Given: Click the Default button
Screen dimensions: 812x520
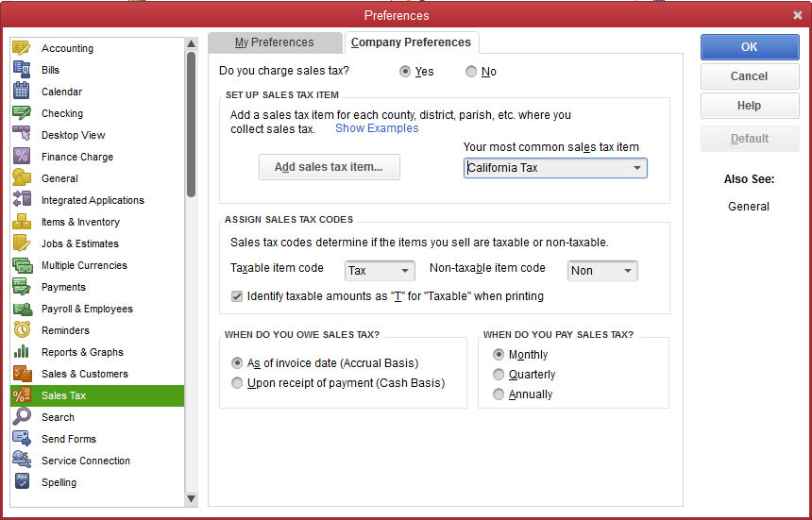Looking at the screenshot, I should 750,139.
